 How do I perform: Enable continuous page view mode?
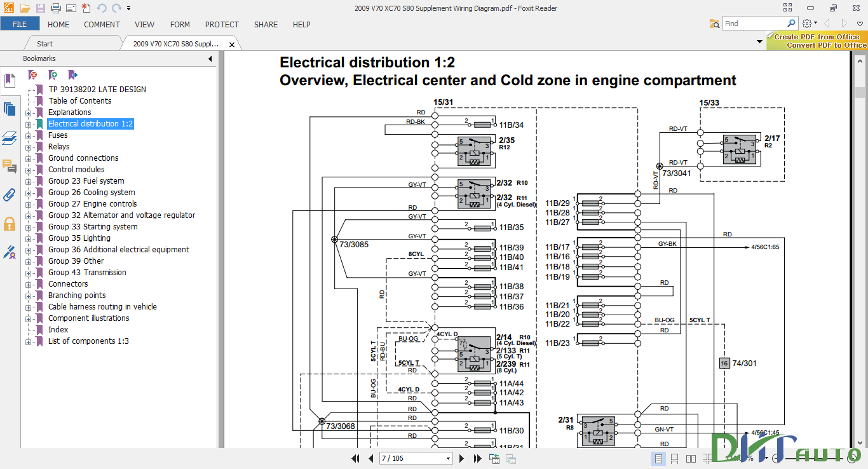click(674, 458)
